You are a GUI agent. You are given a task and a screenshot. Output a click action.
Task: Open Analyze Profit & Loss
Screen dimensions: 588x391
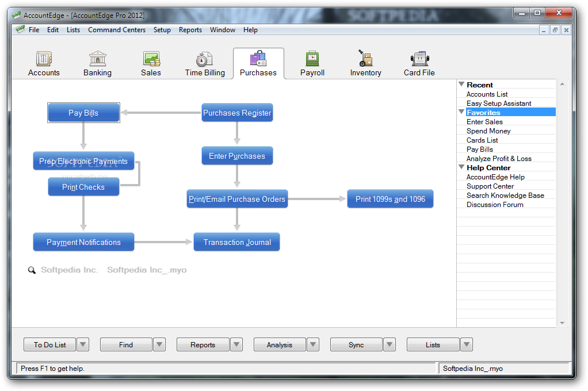pos(499,159)
